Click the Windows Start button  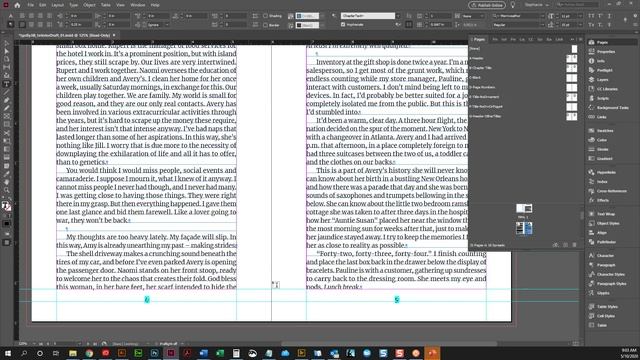click(7, 353)
